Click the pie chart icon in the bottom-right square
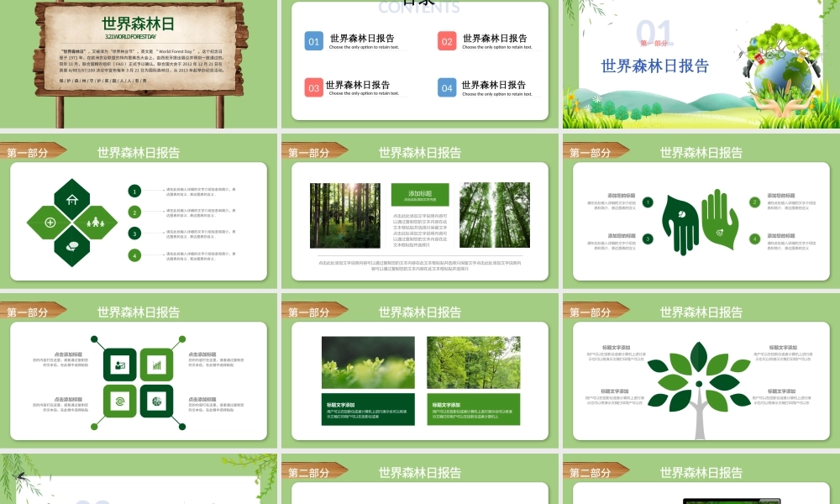This screenshot has height=504, width=840. tap(156, 402)
